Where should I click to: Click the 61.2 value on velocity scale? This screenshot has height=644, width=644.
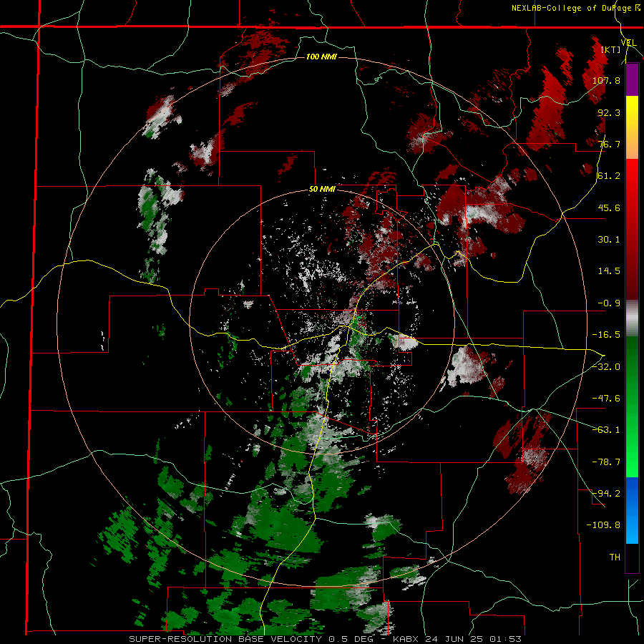609,176
